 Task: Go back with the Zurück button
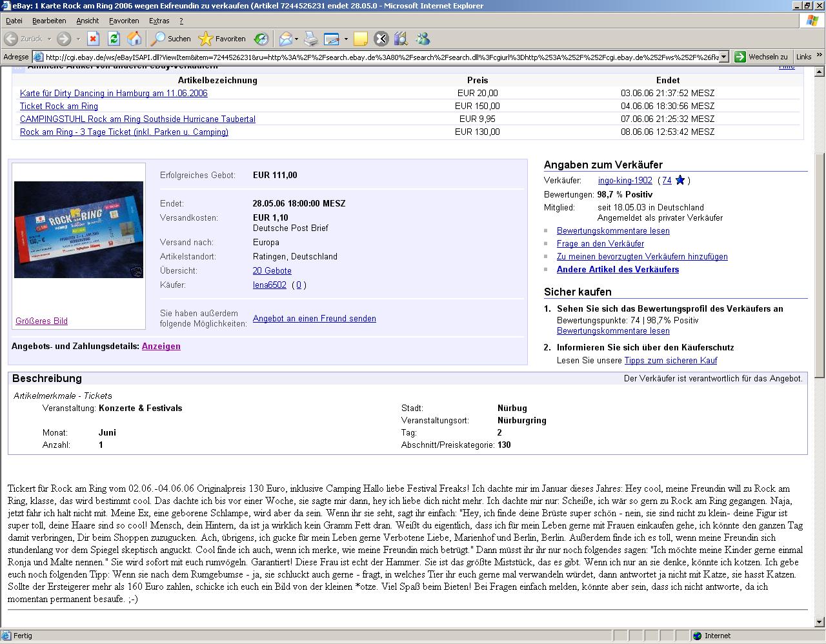pyautogui.click(x=23, y=39)
